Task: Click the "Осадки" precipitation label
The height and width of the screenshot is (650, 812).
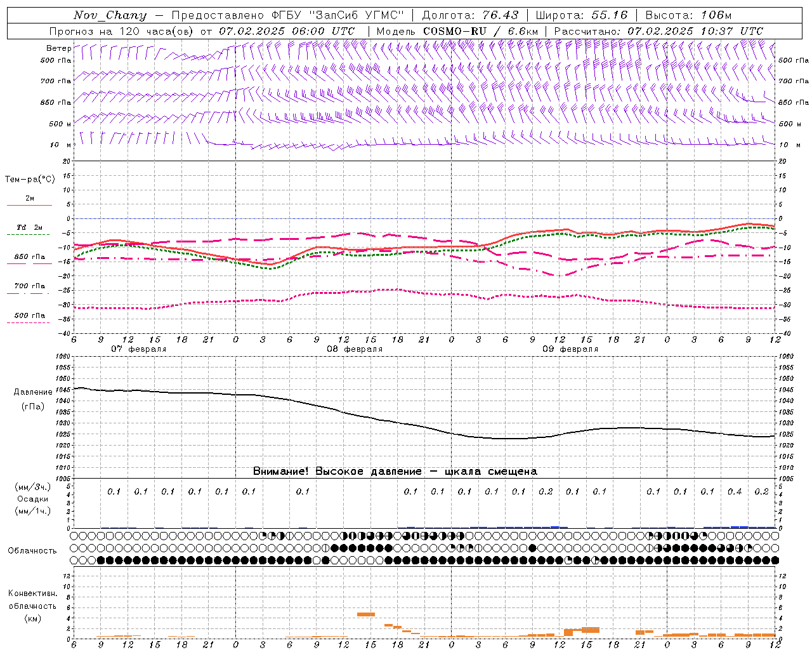Action: (32, 499)
